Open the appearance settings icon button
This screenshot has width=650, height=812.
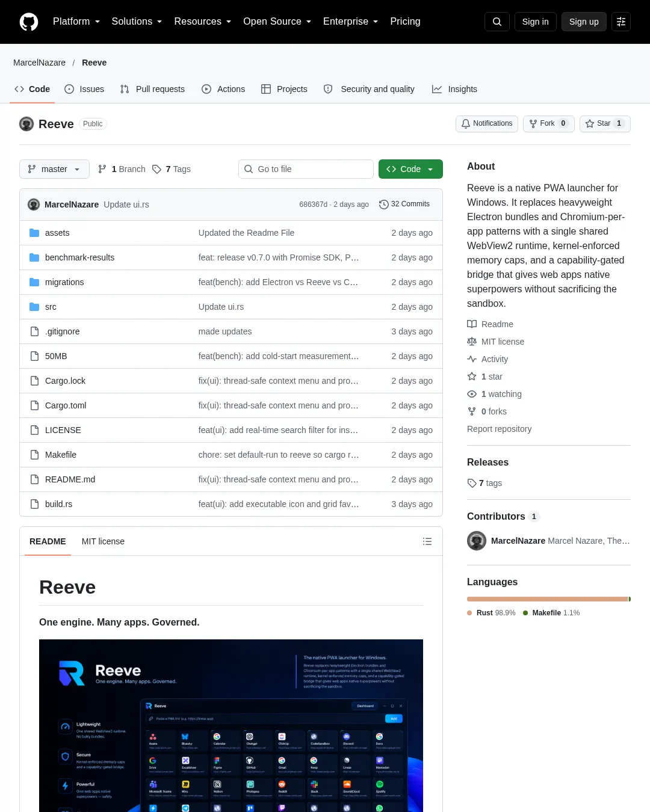point(621,22)
